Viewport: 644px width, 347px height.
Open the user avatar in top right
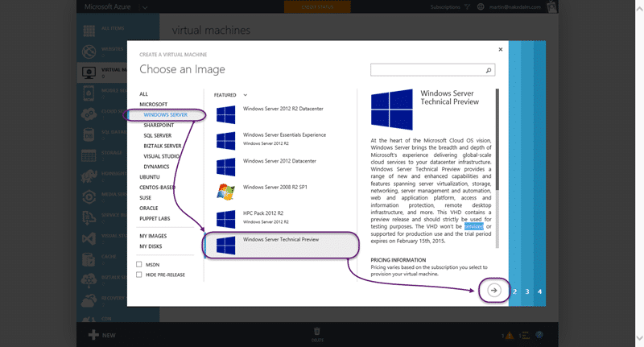click(551, 6)
